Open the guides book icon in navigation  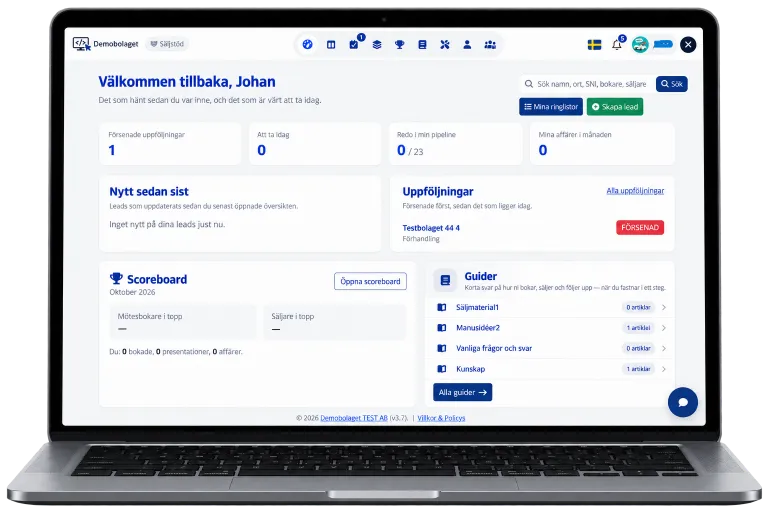point(422,45)
